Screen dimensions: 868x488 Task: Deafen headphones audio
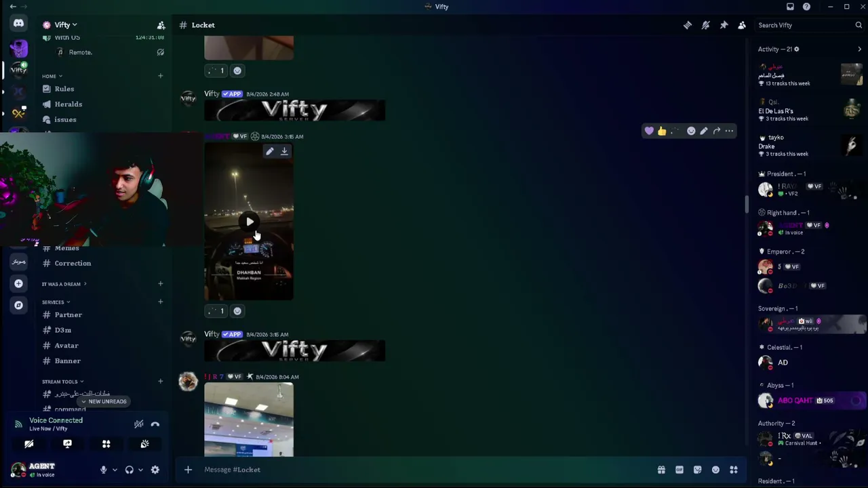click(x=130, y=470)
